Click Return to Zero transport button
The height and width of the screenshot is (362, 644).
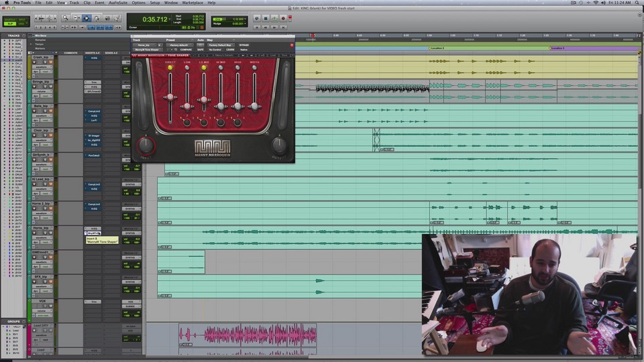coord(256,27)
